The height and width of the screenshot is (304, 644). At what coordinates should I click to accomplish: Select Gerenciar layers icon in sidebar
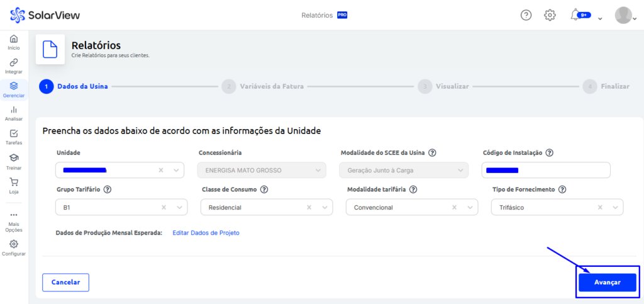click(x=14, y=86)
